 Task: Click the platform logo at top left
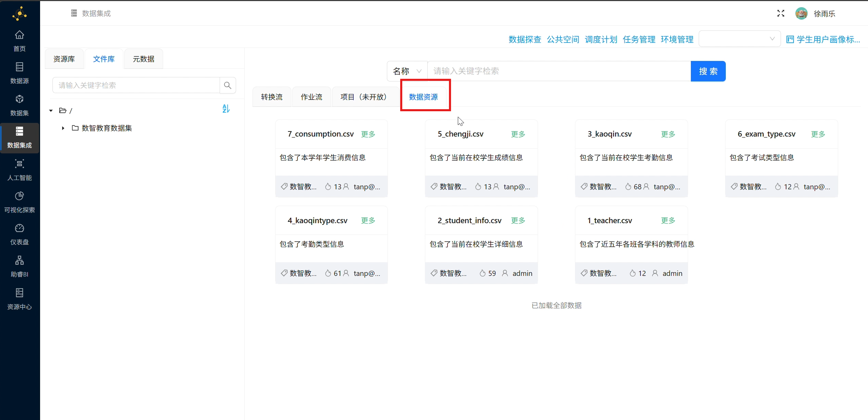pyautogui.click(x=20, y=14)
